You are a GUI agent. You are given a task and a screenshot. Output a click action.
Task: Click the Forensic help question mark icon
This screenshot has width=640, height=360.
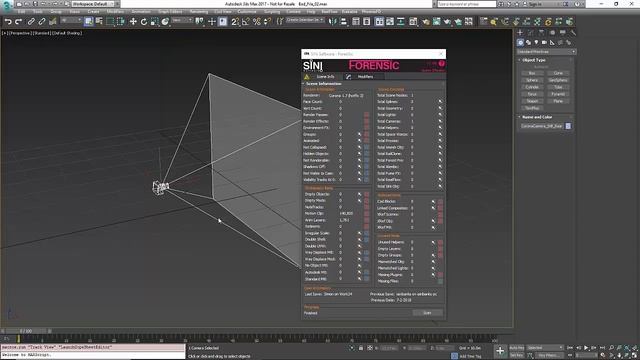441,64
